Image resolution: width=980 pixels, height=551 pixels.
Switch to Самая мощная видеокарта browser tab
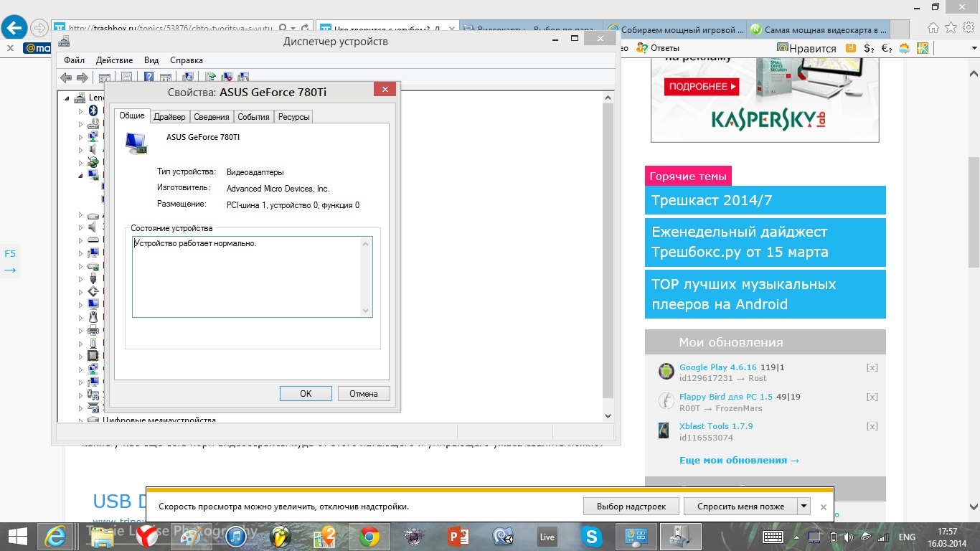(x=819, y=30)
